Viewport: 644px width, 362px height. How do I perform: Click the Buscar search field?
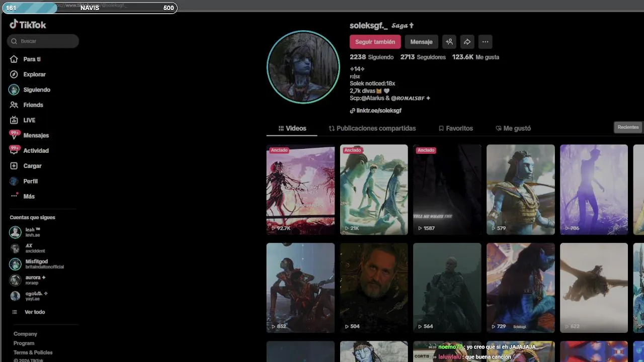click(x=43, y=41)
